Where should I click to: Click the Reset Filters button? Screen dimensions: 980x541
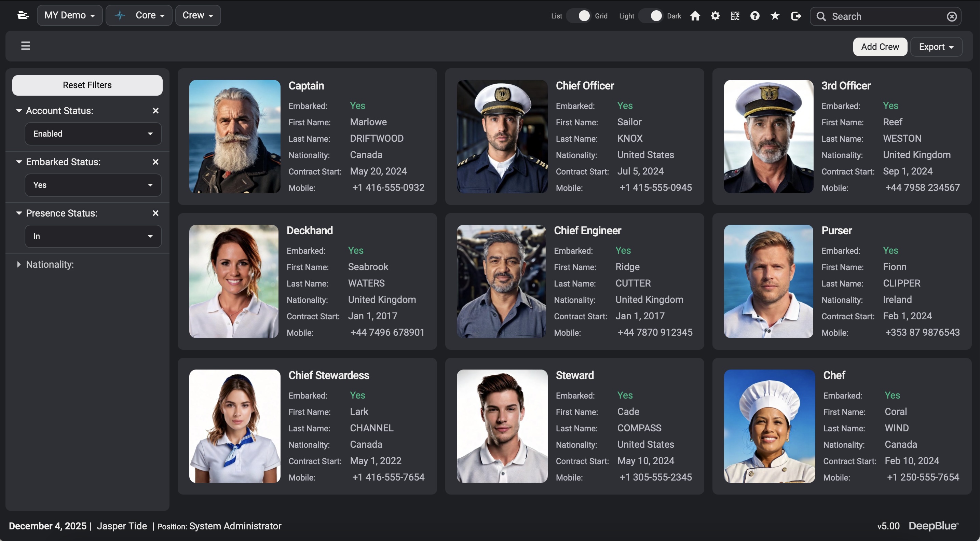[x=87, y=85]
